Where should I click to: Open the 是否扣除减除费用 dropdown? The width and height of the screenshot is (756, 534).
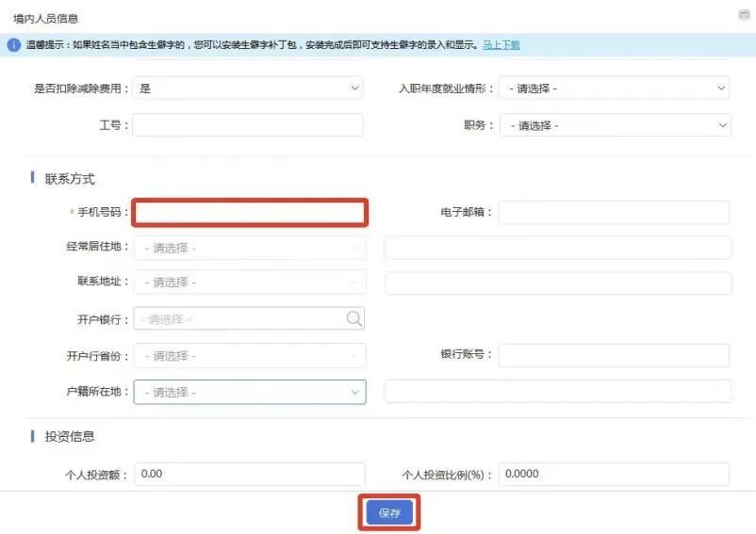pyautogui.click(x=247, y=89)
